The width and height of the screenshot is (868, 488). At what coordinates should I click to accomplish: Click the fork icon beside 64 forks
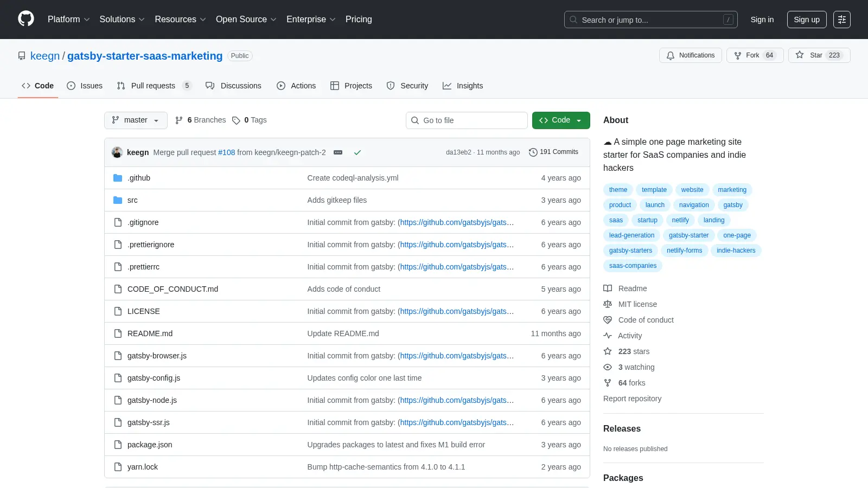tap(608, 383)
